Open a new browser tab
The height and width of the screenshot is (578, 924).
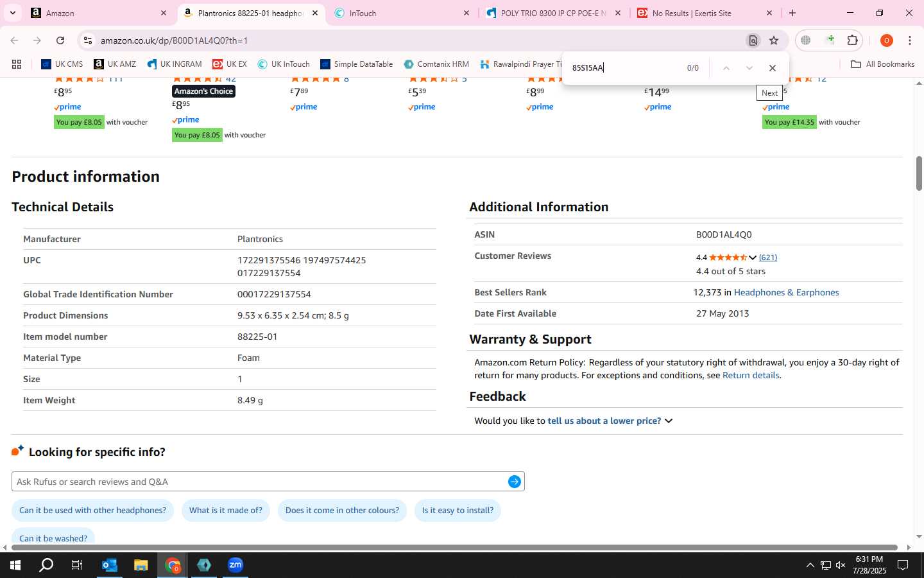pos(792,13)
